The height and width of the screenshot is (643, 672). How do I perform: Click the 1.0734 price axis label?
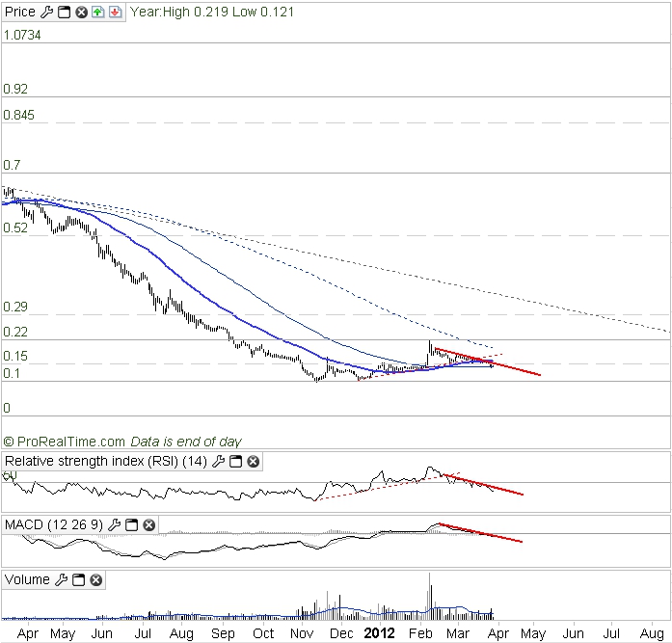pos(22,35)
